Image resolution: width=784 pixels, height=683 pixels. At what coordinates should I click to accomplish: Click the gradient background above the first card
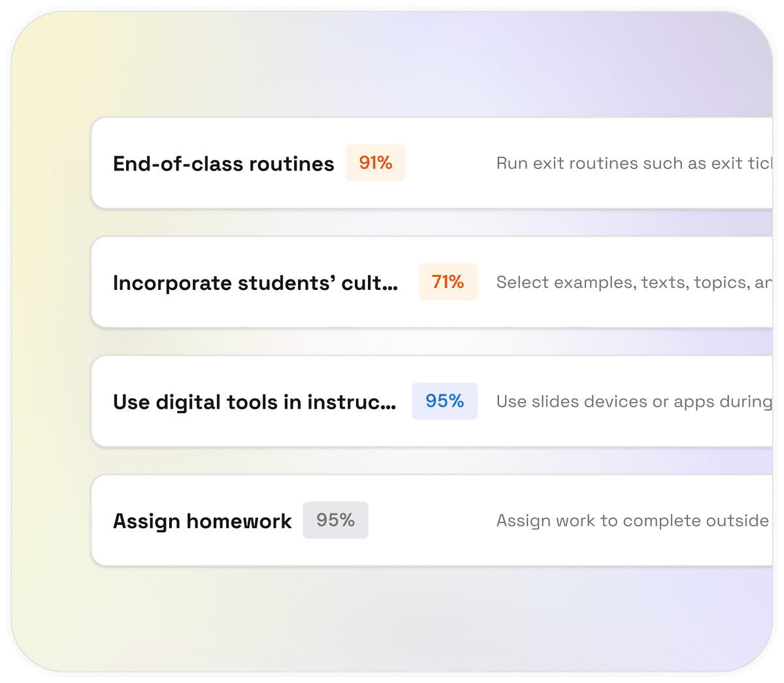point(392,65)
